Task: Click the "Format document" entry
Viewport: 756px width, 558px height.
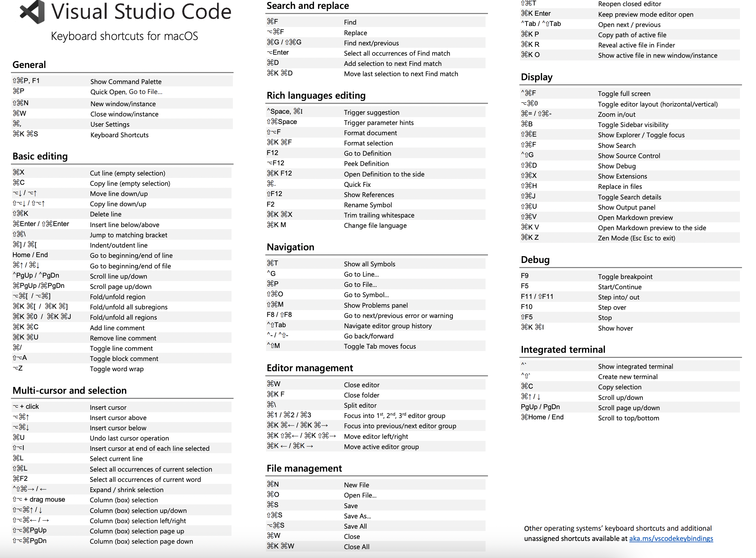Action: tap(370, 133)
